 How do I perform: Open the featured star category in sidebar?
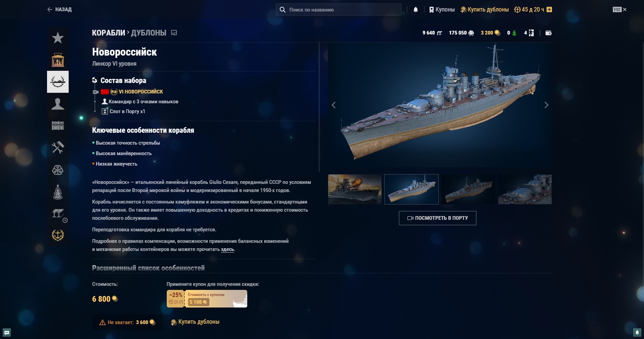pyautogui.click(x=58, y=38)
